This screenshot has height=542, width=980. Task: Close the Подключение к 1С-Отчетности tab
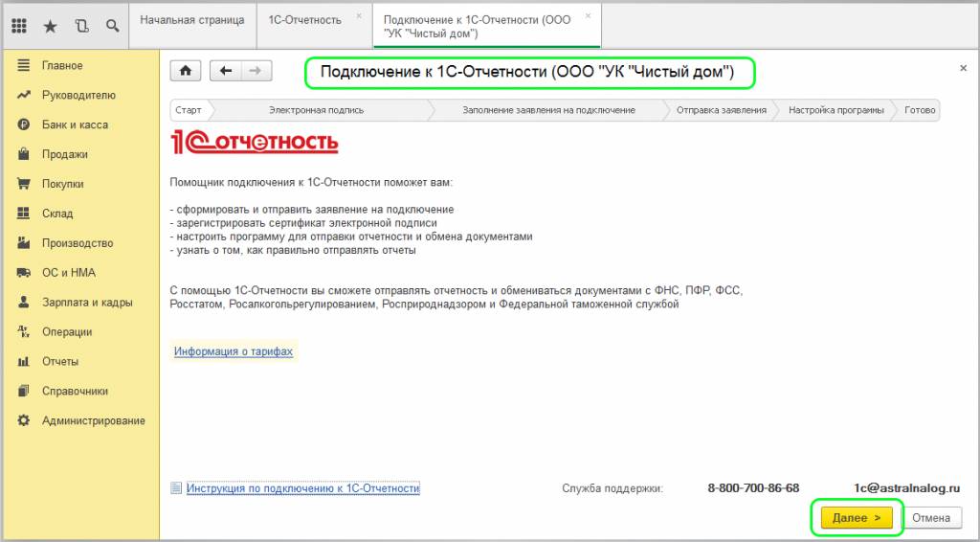(x=588, y=16)
